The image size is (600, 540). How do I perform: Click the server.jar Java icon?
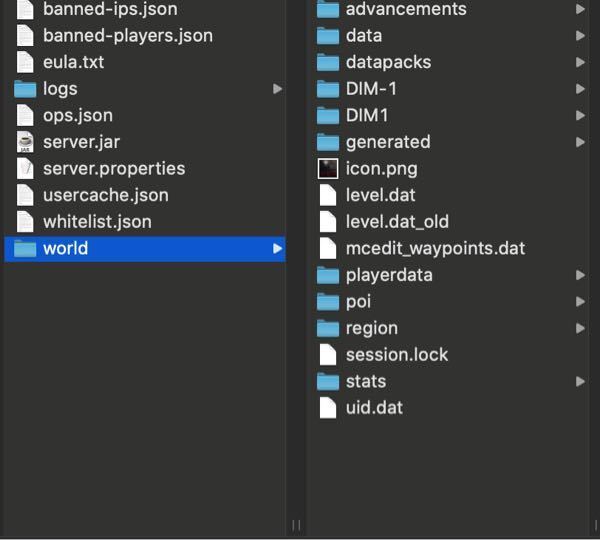point(25,142)
